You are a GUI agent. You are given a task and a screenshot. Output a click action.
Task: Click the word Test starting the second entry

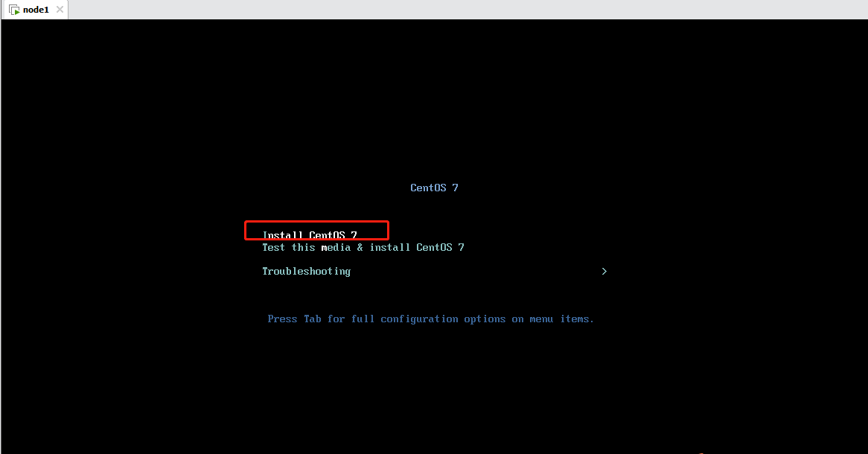[x=273, y=248]
